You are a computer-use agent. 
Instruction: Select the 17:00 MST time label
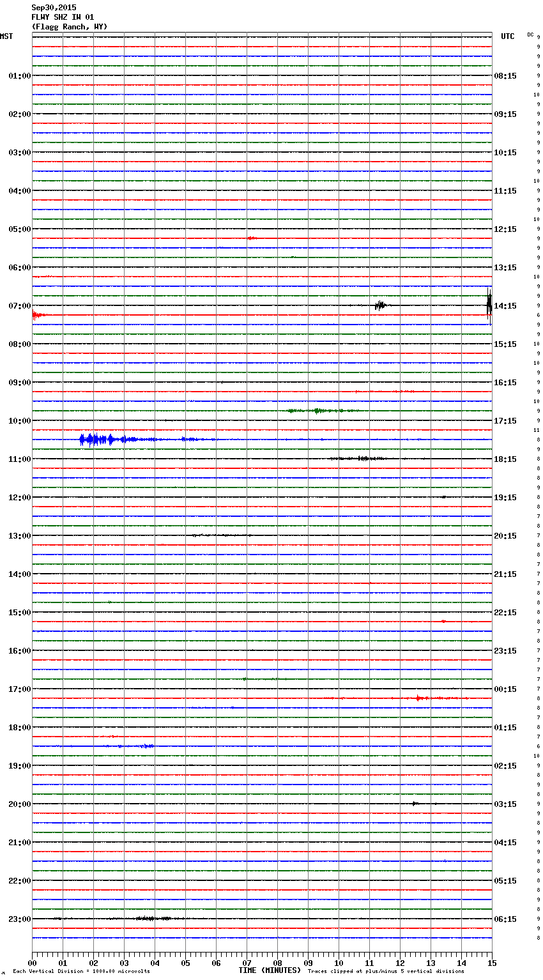20,689
